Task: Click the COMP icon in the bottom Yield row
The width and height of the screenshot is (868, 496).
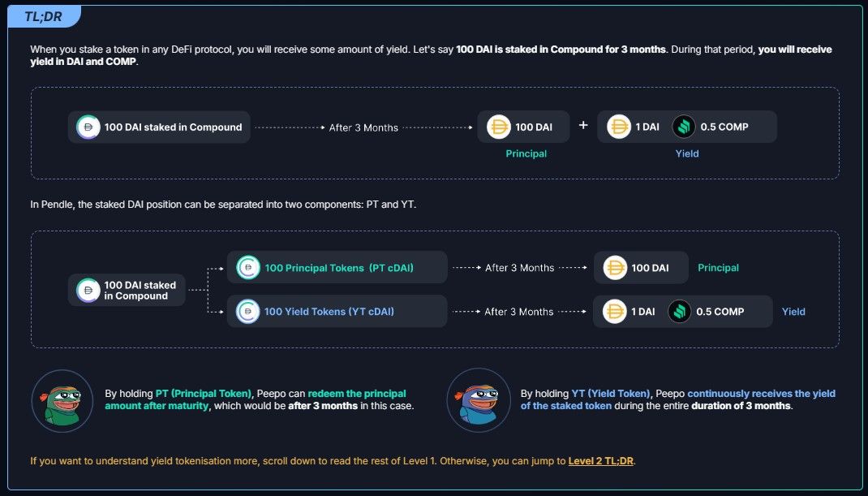Action: 680,312
